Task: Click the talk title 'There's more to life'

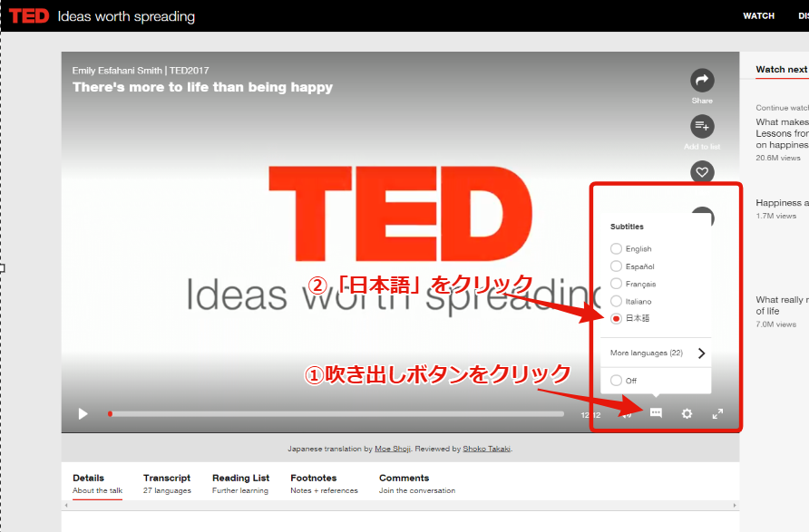Action: click(203, 87)
